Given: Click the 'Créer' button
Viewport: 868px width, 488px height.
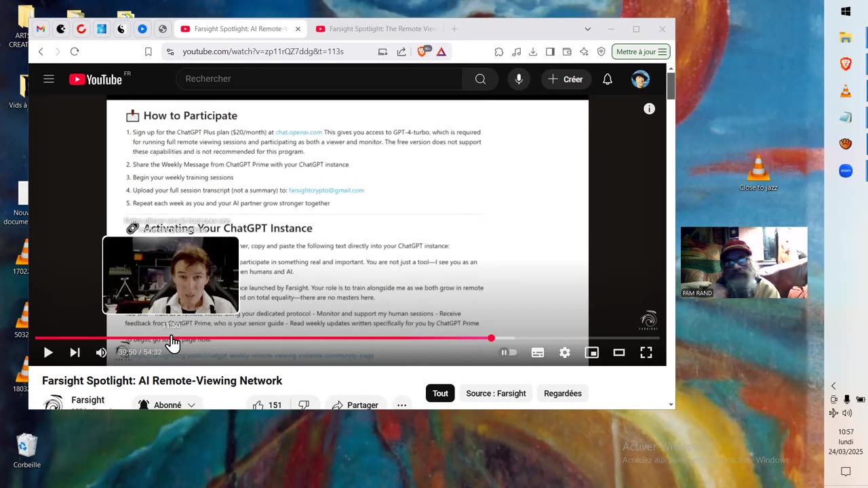Looking at the screenshot, I should pyautogui.click(x=566, y=79).
